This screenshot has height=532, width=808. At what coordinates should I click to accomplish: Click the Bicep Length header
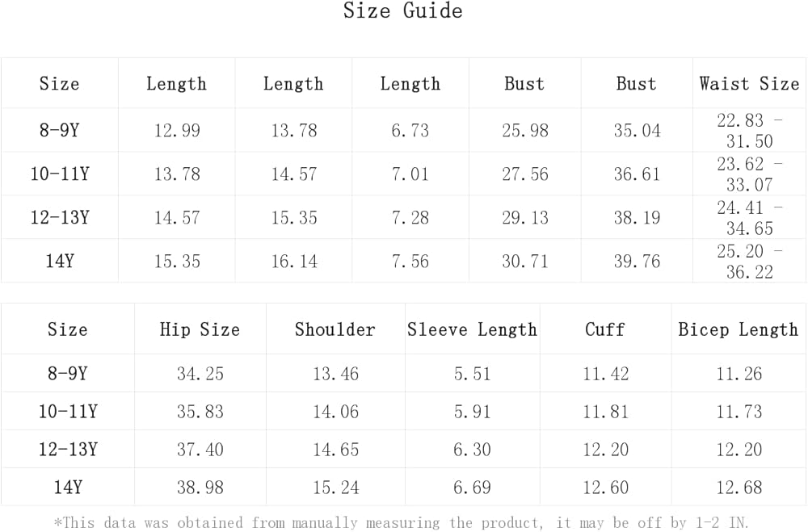coord(738,329)
